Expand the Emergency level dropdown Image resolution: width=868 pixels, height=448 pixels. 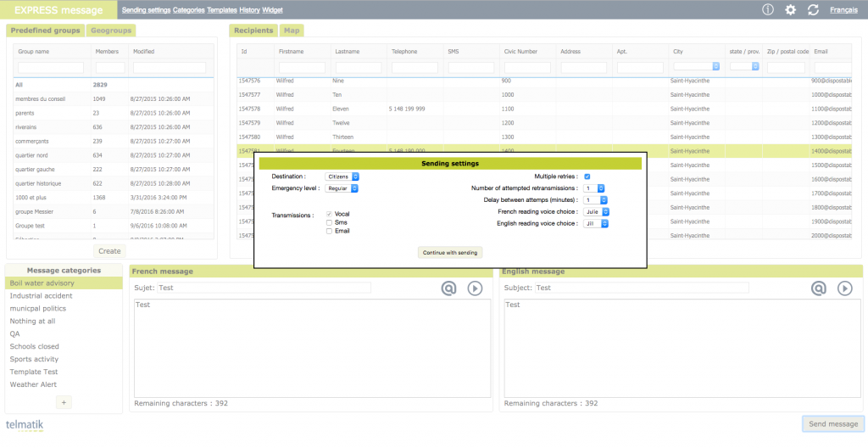point(342,188)
